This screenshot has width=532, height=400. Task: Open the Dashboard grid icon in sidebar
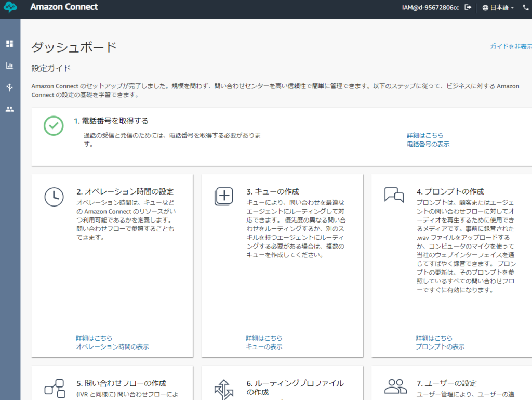[9, 44]
